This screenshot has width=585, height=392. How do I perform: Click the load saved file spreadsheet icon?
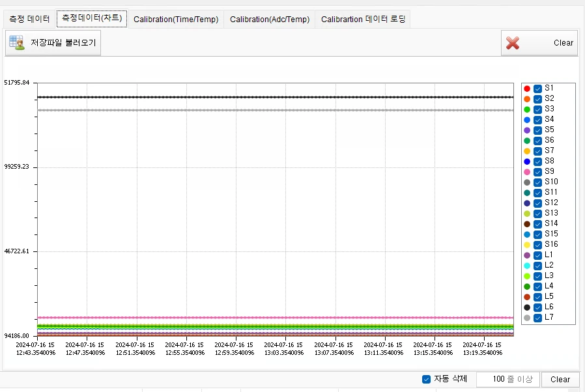pos(17,43)
